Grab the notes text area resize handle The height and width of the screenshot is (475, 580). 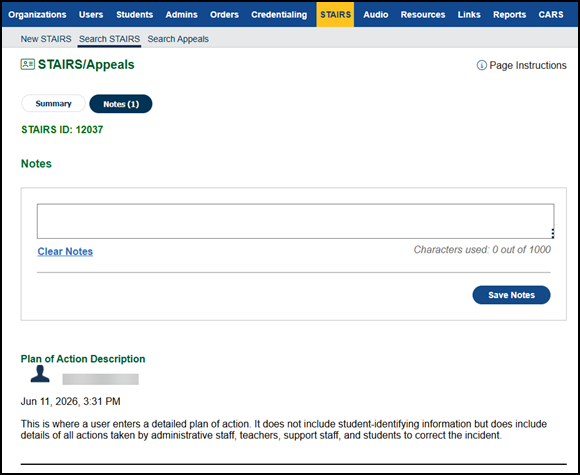552,233
